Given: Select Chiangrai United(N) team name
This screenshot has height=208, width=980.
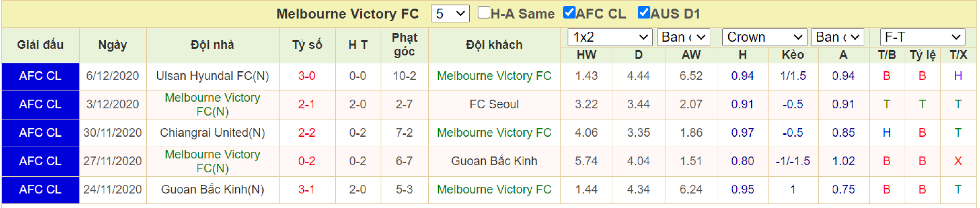Looking at the screenshot, I should coord(213,133).
